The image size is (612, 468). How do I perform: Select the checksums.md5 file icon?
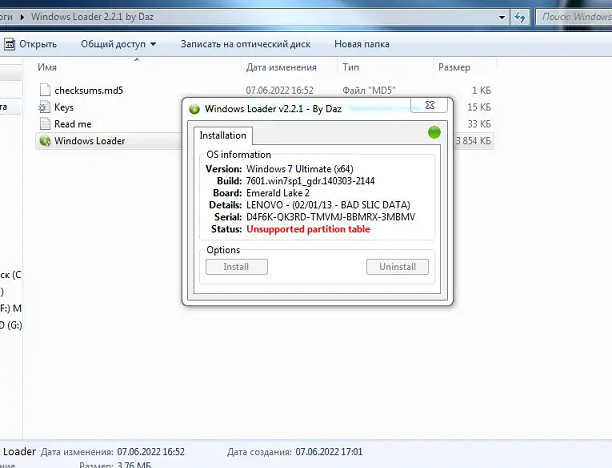coord(44,90)
